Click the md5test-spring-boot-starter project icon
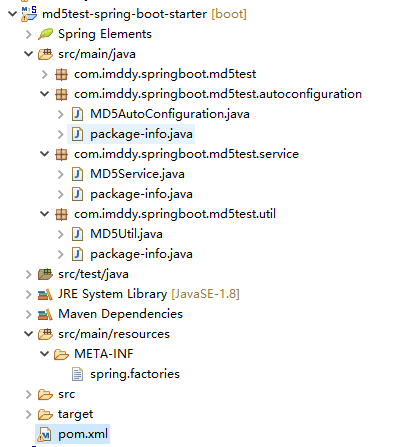The image size is (395, 447). click(x=29, y=14)
